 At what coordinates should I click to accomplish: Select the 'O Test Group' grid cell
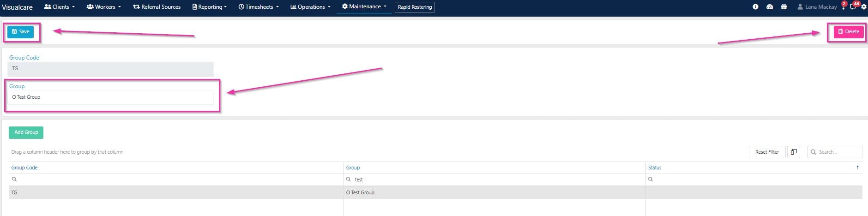tap(494, 192)
